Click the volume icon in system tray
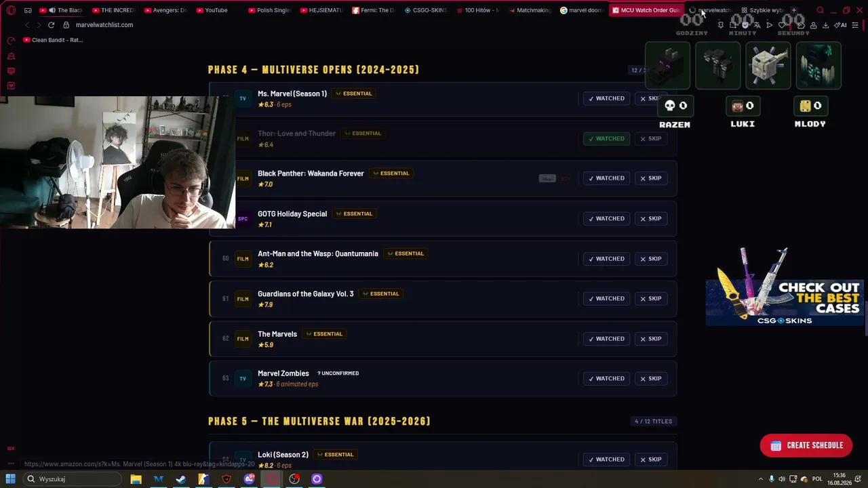The image size is (868, 488). point(782,479)
